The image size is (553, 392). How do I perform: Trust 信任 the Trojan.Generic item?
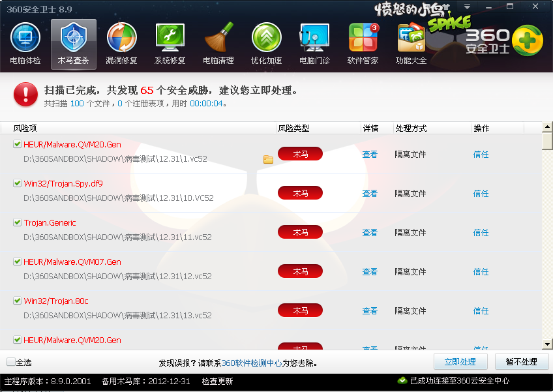tap(481, 232)
